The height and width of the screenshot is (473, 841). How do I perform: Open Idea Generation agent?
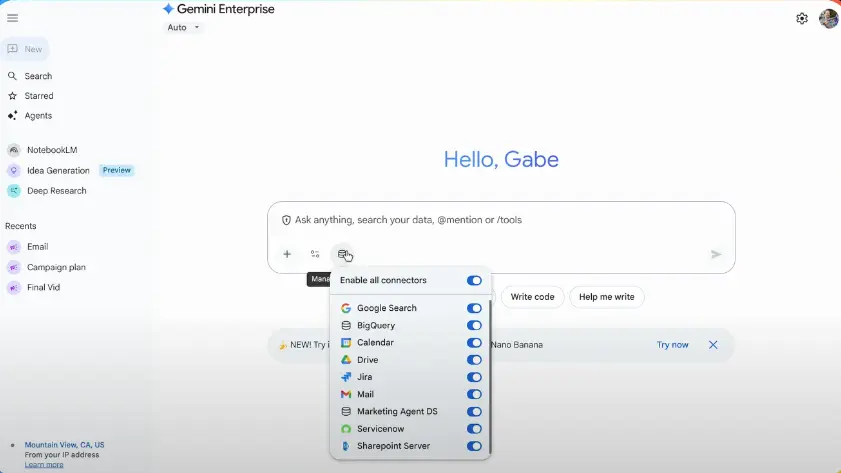(58, 171)
